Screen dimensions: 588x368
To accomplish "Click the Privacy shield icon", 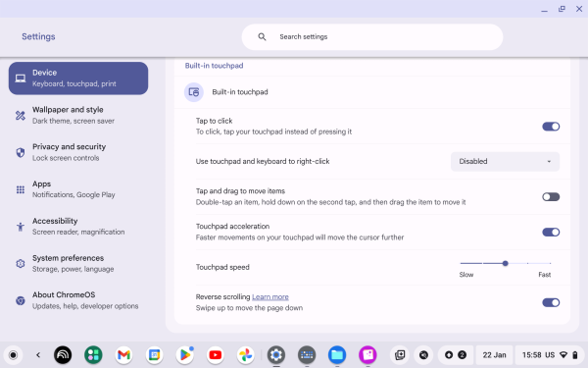I will [21, 152].
